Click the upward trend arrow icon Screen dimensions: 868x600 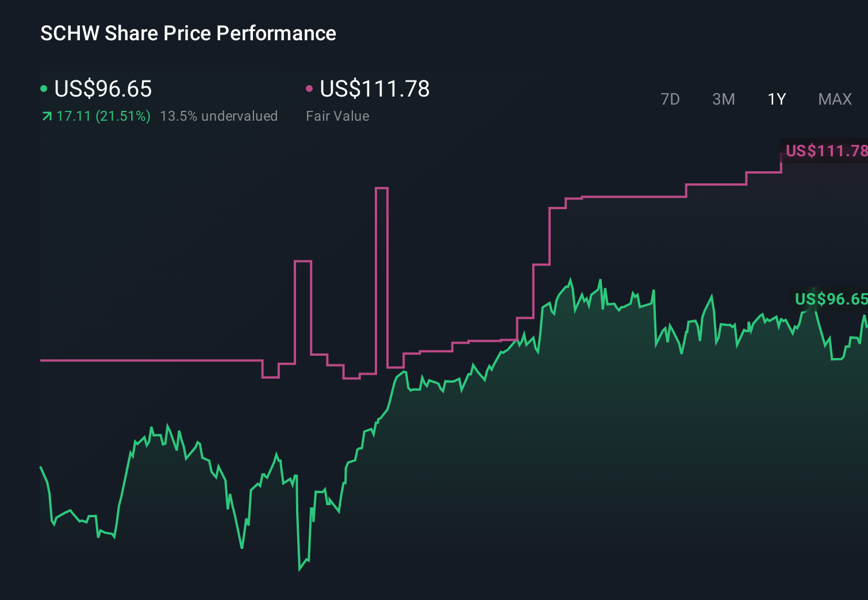pos(47,116)
